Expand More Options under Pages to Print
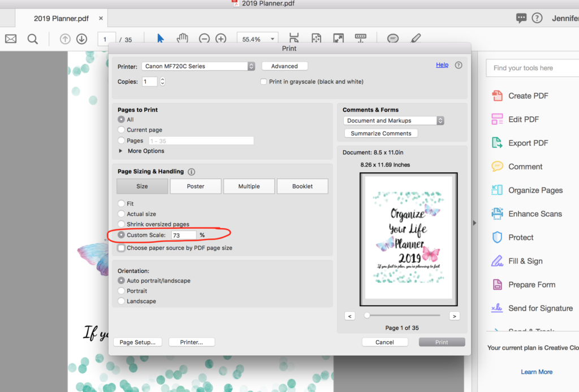Viewport: 579px width, 392px height. 120,150
